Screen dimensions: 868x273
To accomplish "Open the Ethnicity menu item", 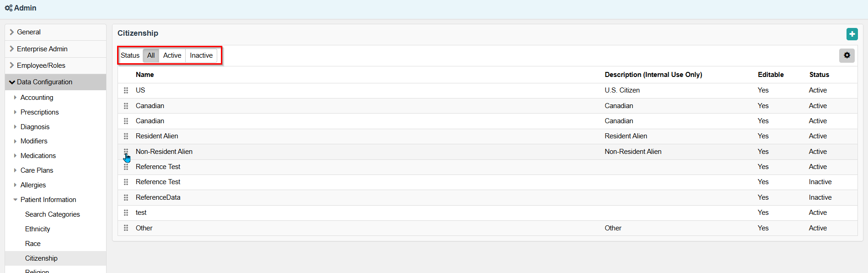I will coord(38,229).
